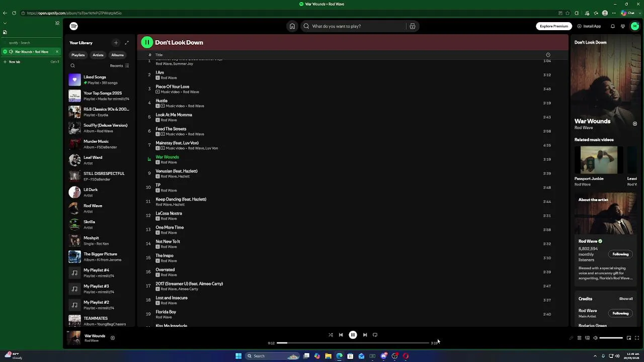Image resolution: width=644 pixels, height=362 pixels.
Task: Mute the volume with the speaker icon
Action: 595,338
